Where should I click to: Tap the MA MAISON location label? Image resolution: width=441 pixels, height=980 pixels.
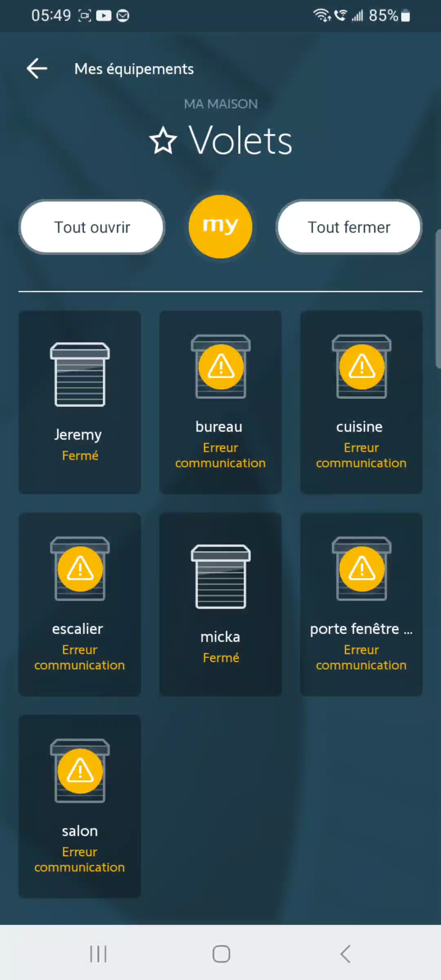220,104
